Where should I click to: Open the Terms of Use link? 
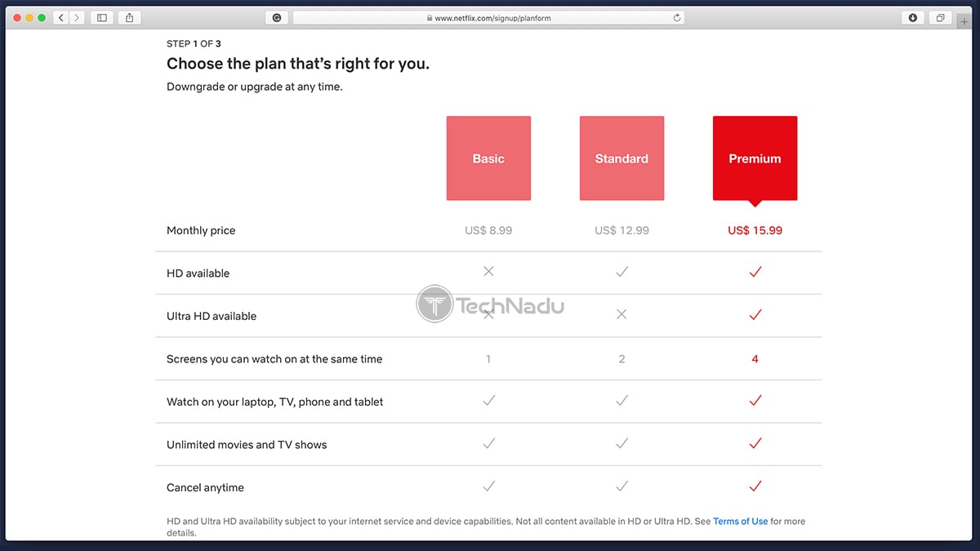pos(740,521)
